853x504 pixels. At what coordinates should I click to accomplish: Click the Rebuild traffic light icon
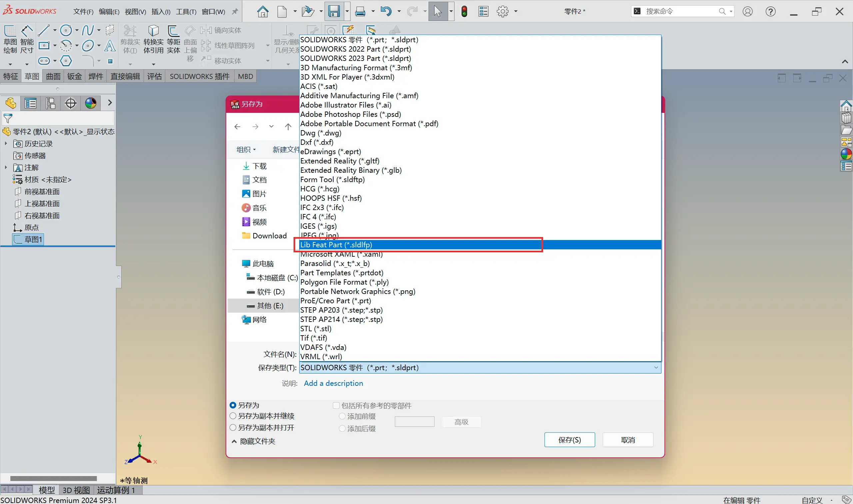[x=464, y=11]
